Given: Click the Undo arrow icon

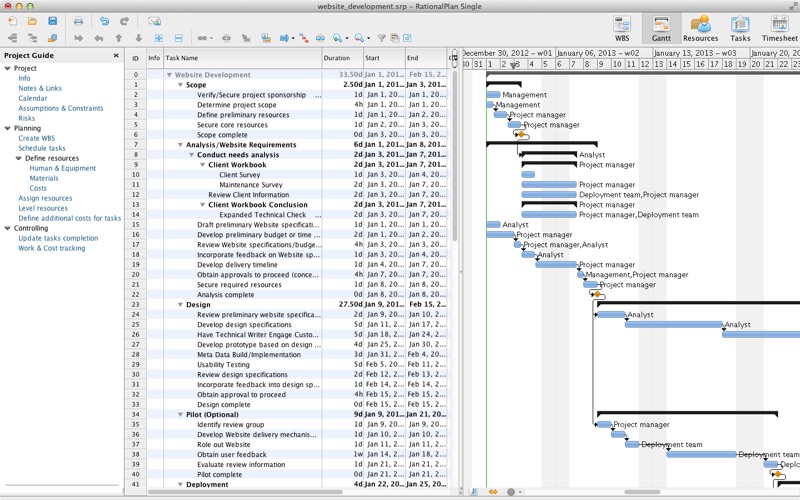Looking at the screenshot, I should coord(105,21).
